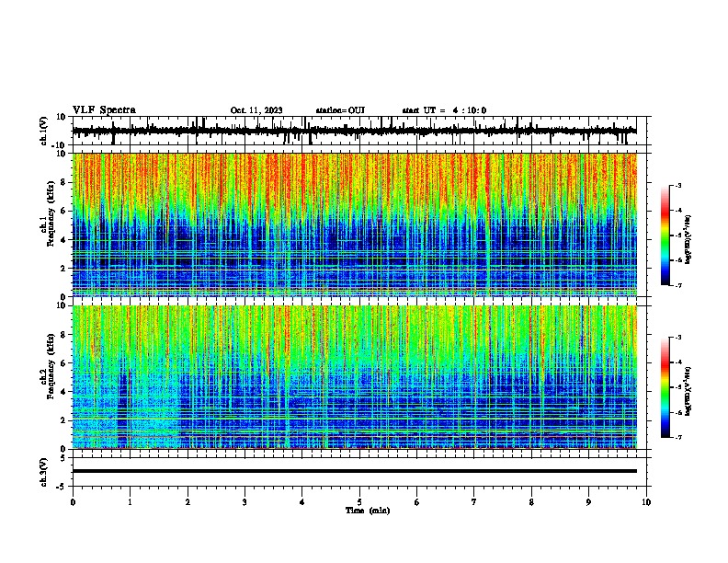
Task: Click the ch.1 color scale bar
Action: (665, 236)
